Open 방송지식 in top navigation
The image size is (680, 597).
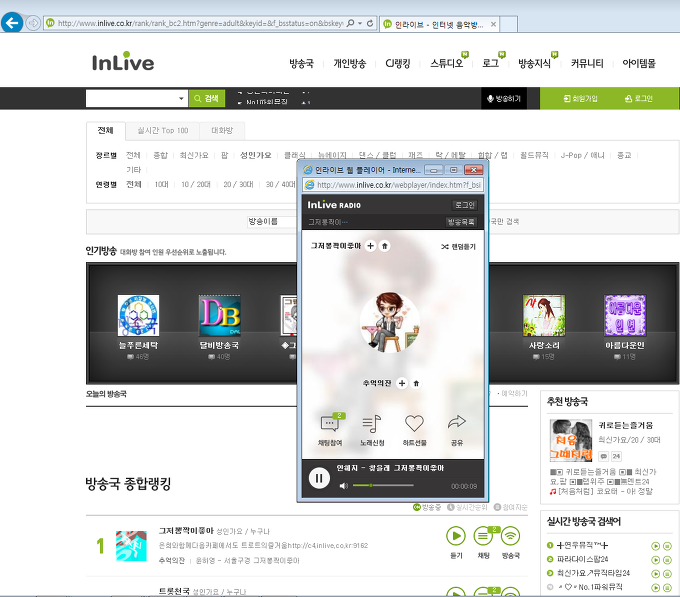point(534,64)
